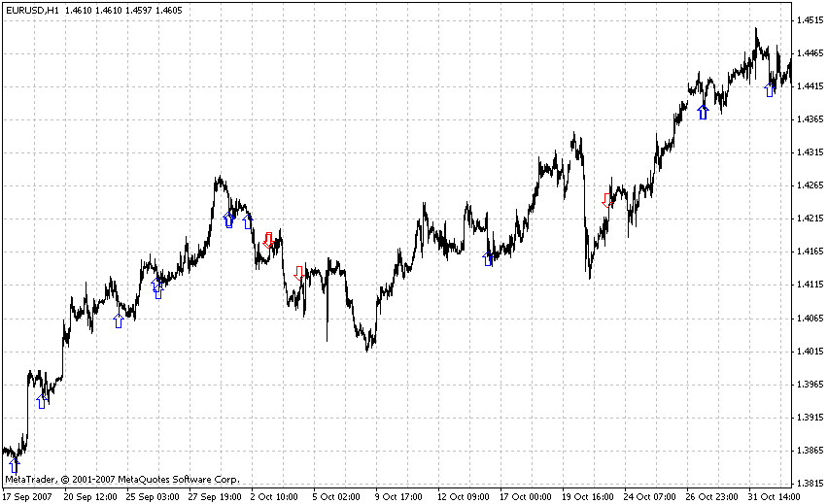This screenshot has height=504, width=828.
Task: Click the blue buy arrow between 12 Oct and 17 Oct
Action: coord(488,258)
